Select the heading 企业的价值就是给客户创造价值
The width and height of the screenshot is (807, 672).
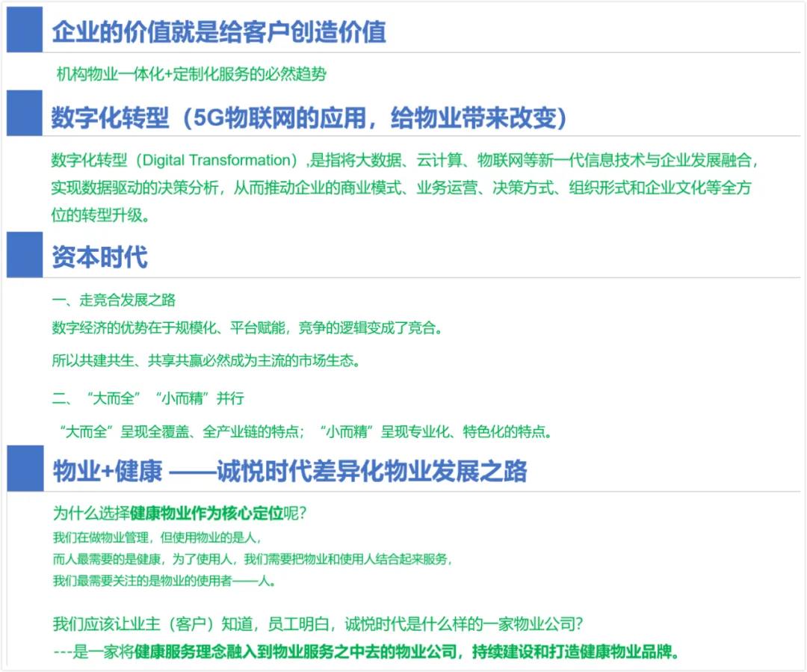pyautogui.click(x=218, y=32)
